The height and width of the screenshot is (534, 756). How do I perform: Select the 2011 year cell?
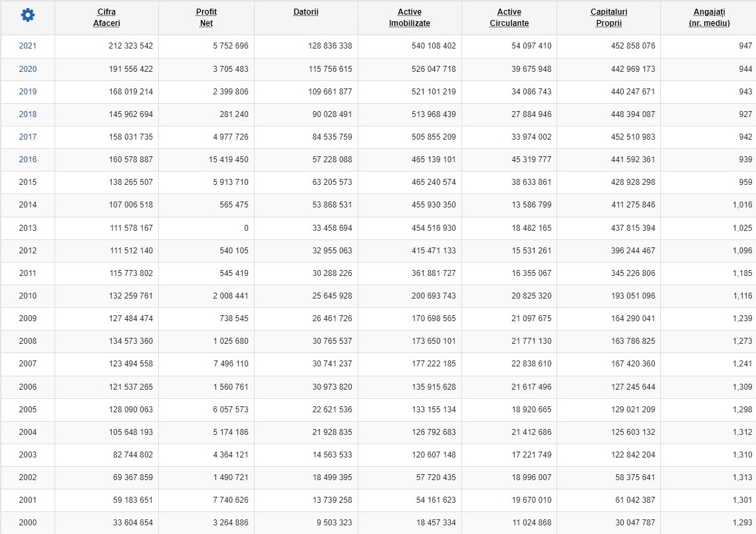[27, 273]
